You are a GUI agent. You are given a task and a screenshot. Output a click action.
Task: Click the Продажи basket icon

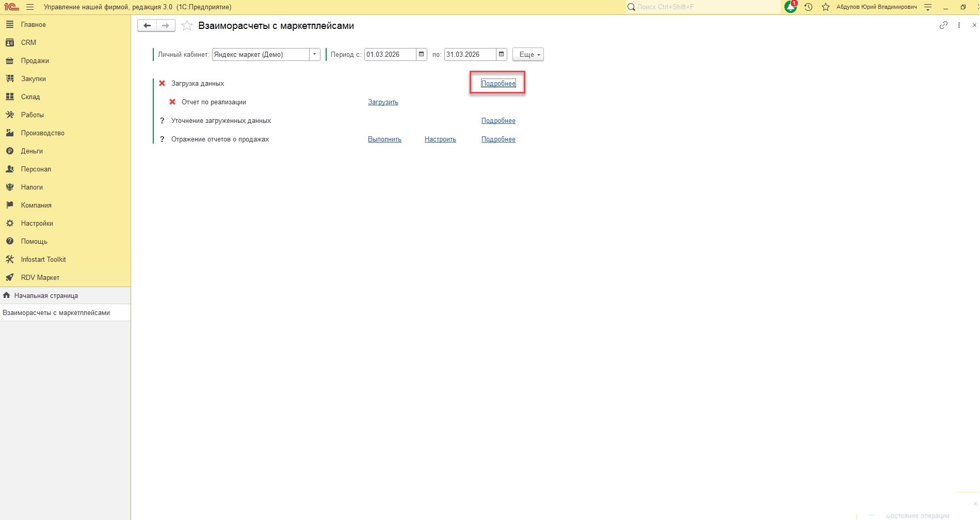10,60
